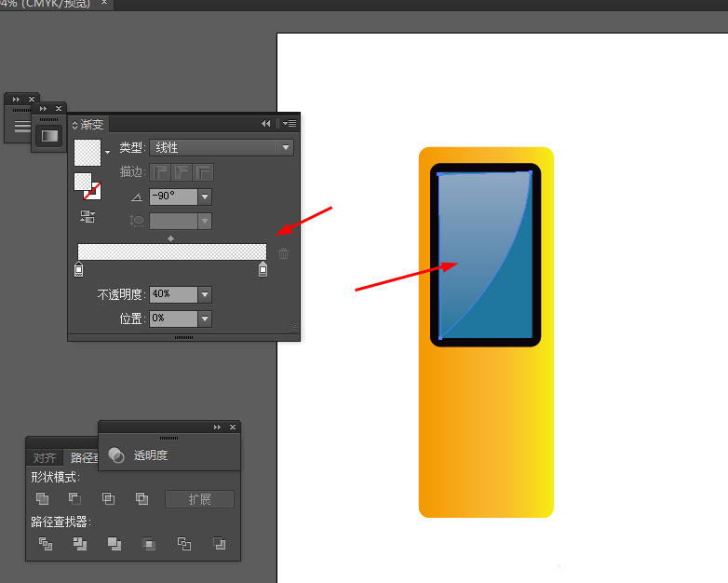Click the Intersect shape mode icon
Viewport: 728px width, 583px height.
108,498
